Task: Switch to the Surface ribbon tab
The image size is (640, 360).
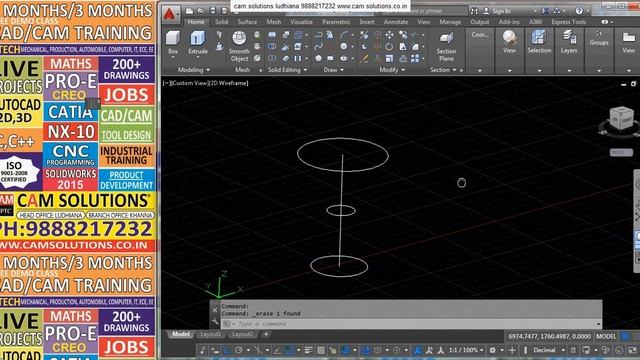Action: click(x=247, y=22)
